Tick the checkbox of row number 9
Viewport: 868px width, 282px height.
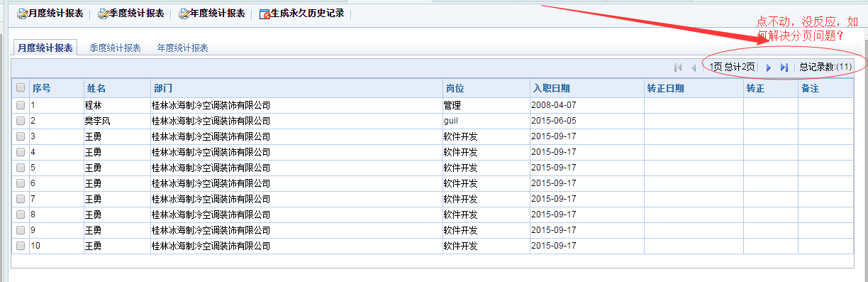pos(21,230)
